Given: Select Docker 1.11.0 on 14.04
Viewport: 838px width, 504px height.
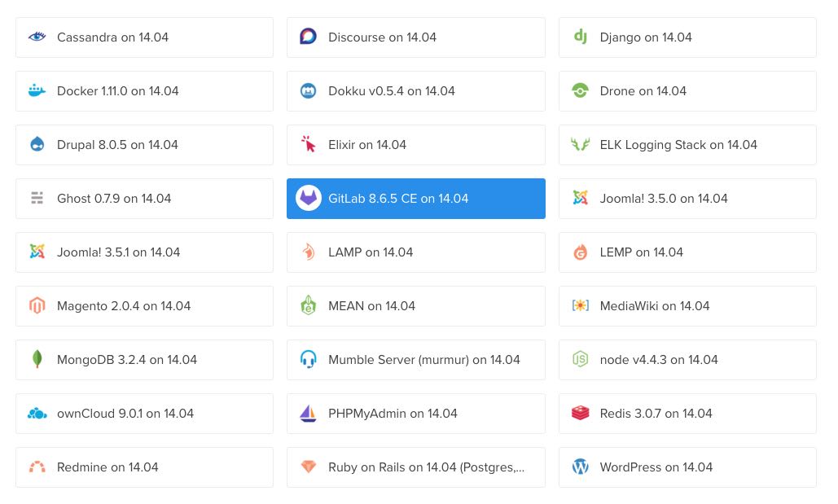Looking at the screenshot, I should (144, 91).
